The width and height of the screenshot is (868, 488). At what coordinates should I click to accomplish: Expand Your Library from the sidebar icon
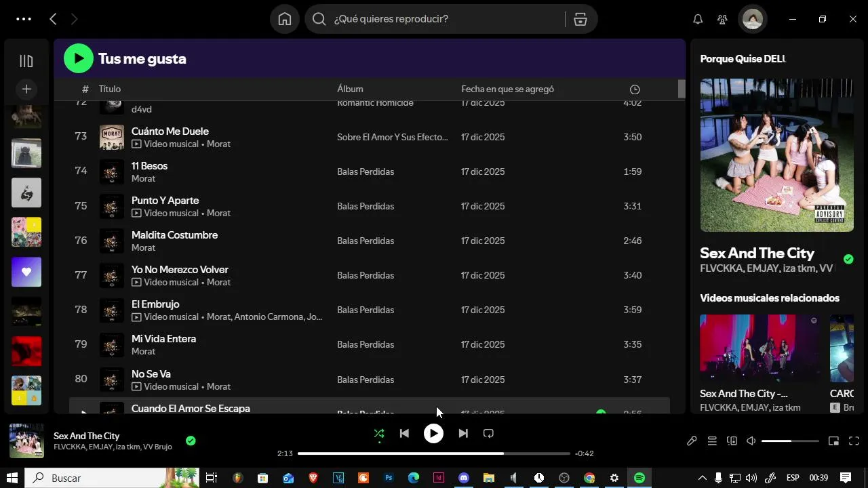coord(26,61)
